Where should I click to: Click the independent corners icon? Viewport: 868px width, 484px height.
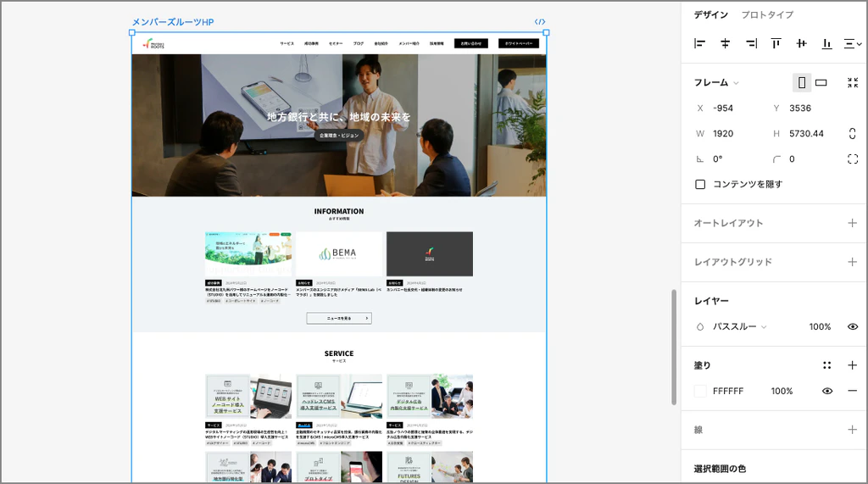point(853,159)
